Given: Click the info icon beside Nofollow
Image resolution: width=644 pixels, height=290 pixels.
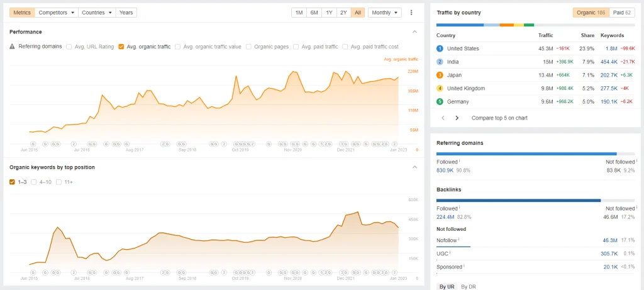Looking at the screenshot, I should [x=458, y=239].
